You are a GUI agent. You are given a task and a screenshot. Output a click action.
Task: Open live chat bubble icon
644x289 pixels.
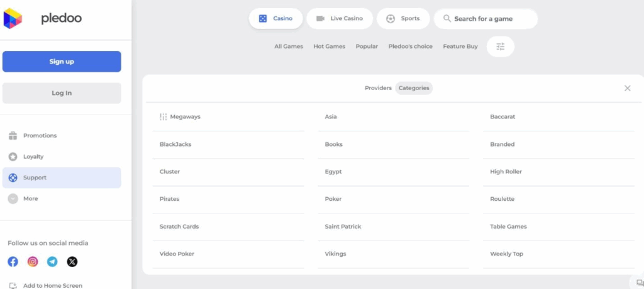pos(640,283)
